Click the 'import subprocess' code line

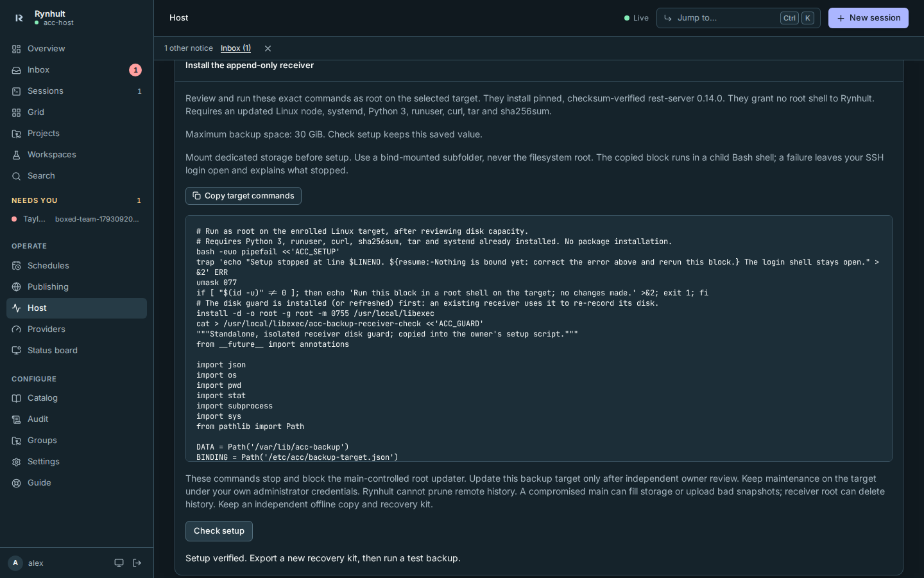(x=234, y=406)
